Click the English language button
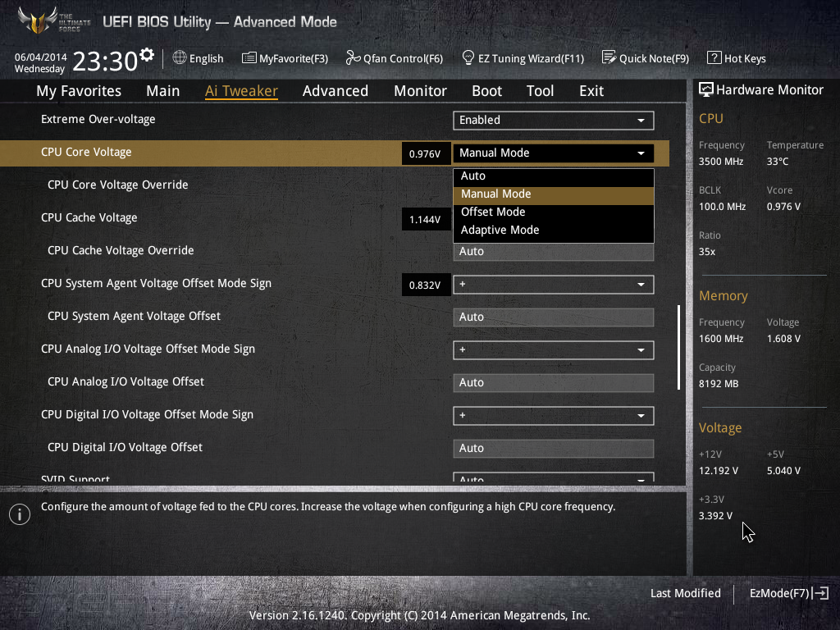The height and width of the screenshot is (630, 840). [206, 58]
